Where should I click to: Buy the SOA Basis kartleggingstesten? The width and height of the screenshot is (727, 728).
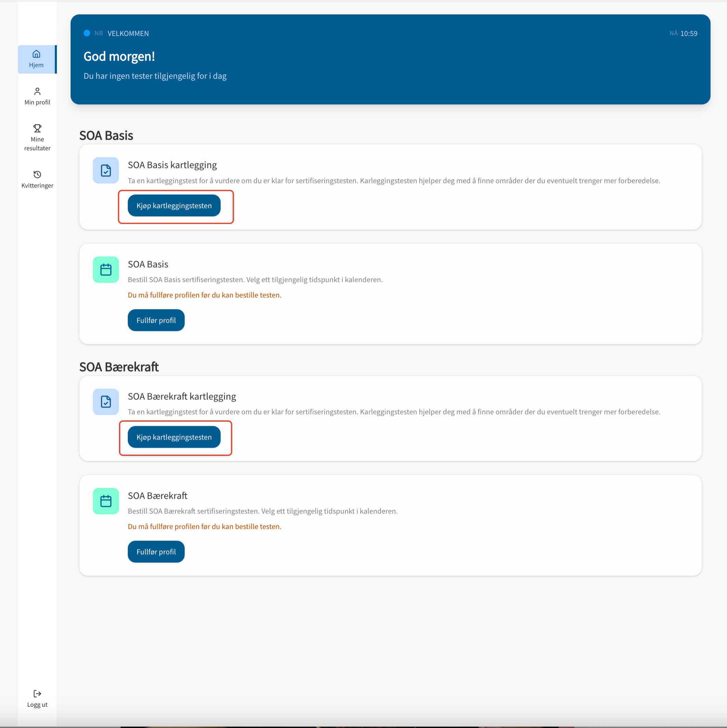pos(174,206)
